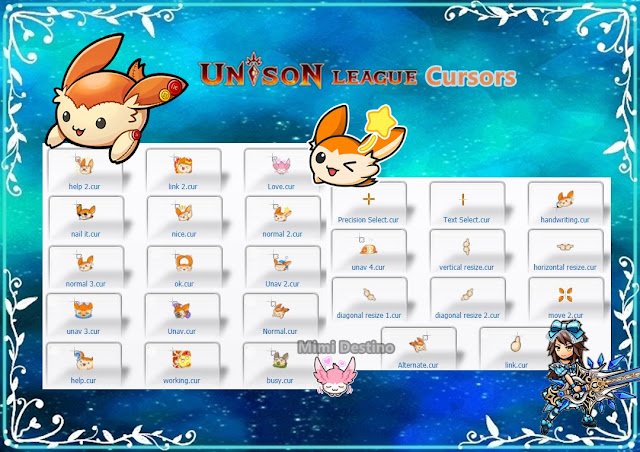640x452 pixels.
Task: Click the Unav 2.cur cursor icon
Action: [282, 262]
